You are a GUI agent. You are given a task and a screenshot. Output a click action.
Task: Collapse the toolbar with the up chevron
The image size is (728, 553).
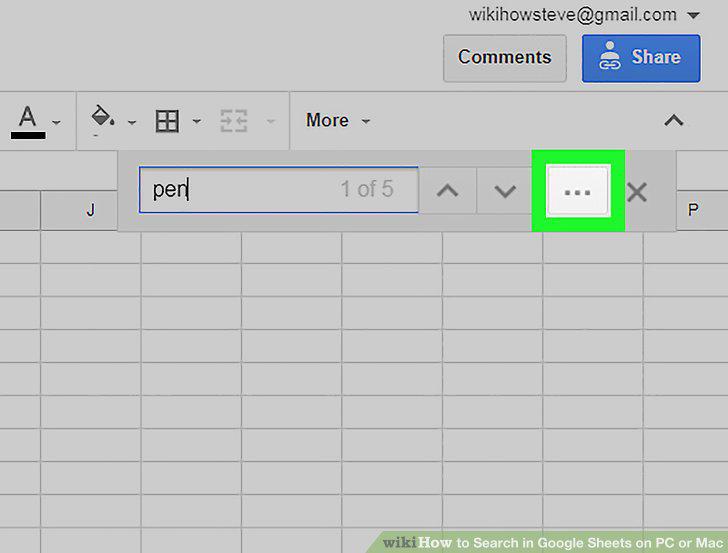point(674,121)
